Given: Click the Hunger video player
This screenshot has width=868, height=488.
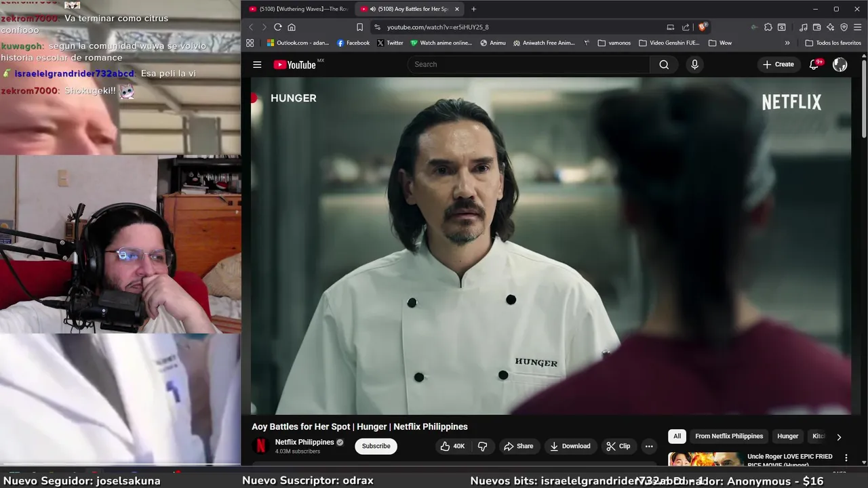Looking at the screenshot, I should coord(551,245).
